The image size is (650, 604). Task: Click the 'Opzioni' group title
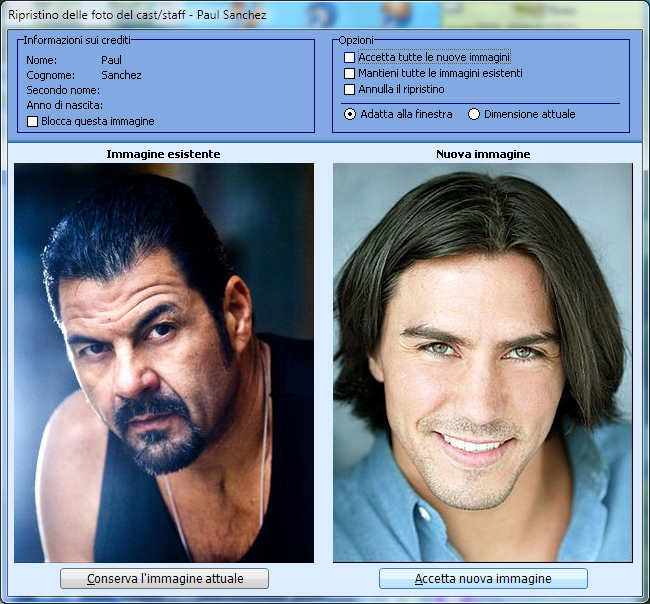(x=356, y=40)
